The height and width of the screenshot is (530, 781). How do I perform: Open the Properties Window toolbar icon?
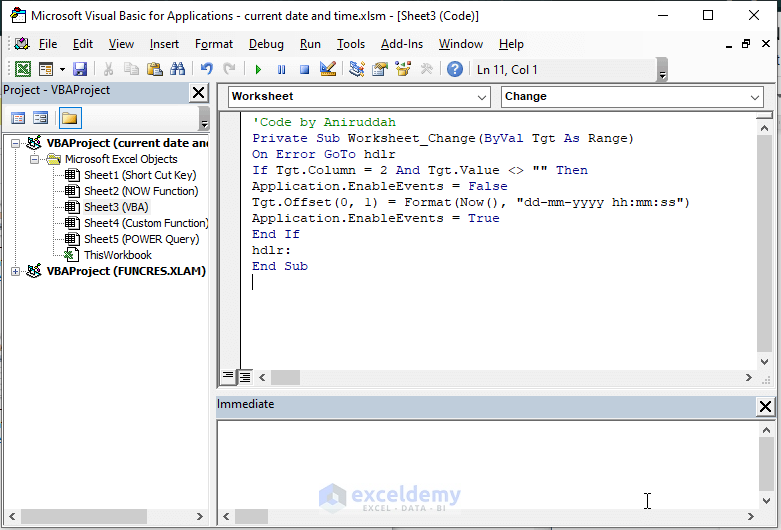coord(380,69)
